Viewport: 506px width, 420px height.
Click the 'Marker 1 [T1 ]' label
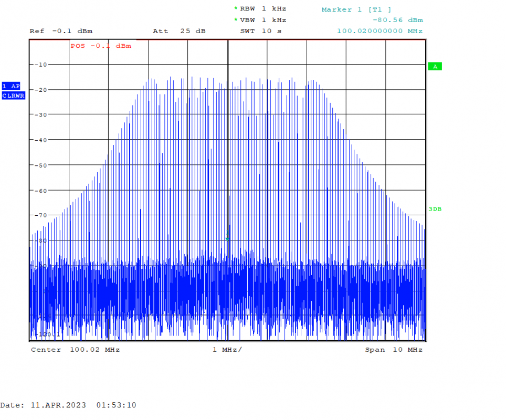coord(356,9)
